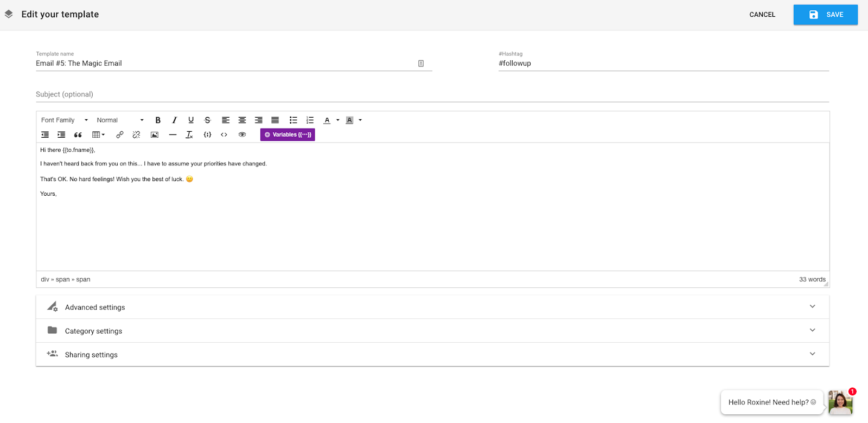Image resolution: width=868 pixels, height=423 pixels.
Task: Insert a bulleted list
Action: pos(293,120)
